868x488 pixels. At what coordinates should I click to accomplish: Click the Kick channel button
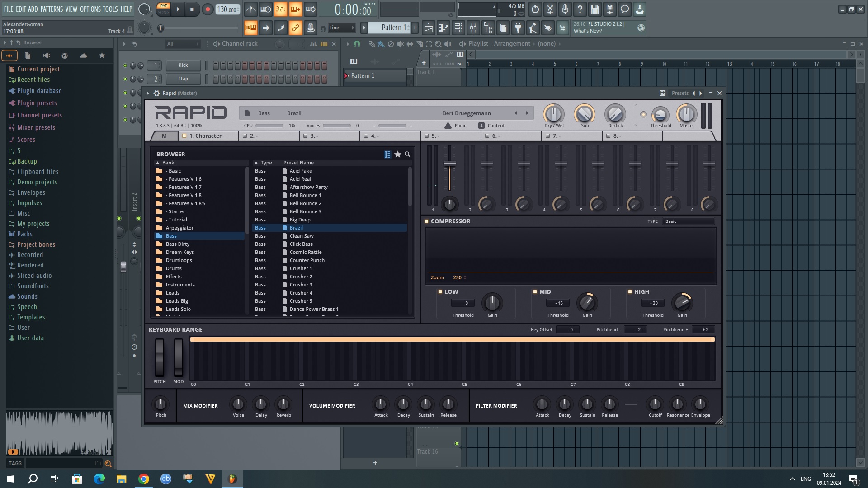click(x=183, y=65)
